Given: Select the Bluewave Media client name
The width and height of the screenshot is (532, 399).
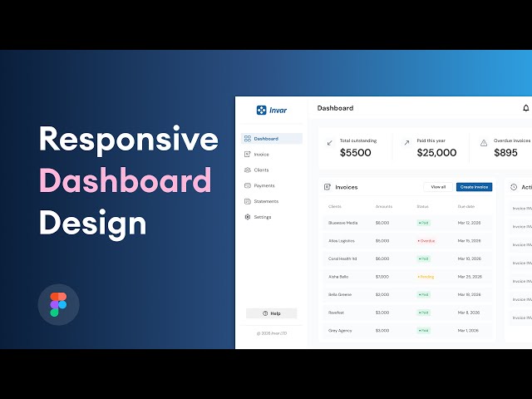Looking at the screenshot, I should (x=342, y=223).
